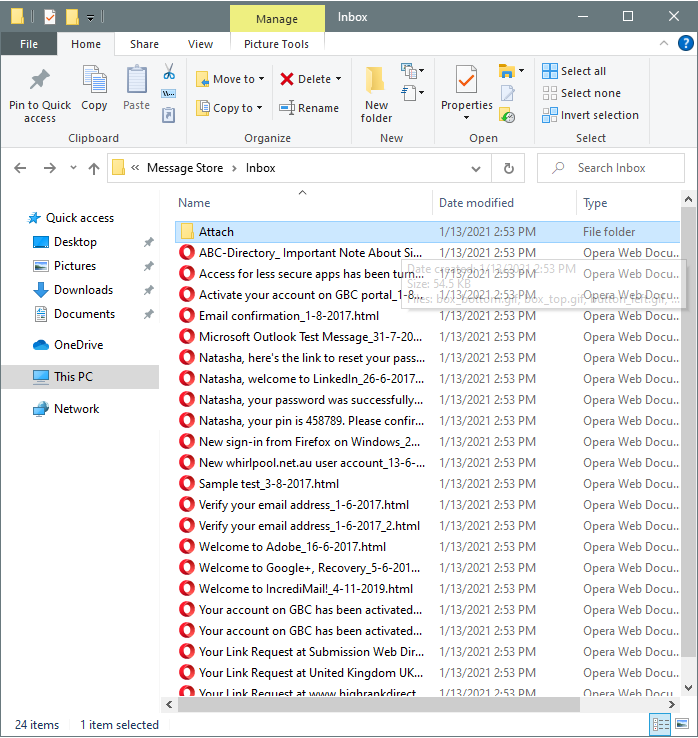Collapse the ribbon with the chevron
The height and width of the screenshot is (738, 698).
(x=664, y=43)
